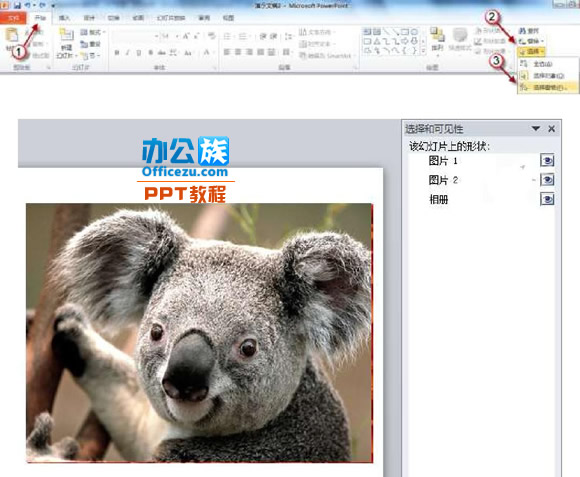Screen dimensions: 580x477
Task: Click the Reset slide button (重设)
Action: (91, 44)
